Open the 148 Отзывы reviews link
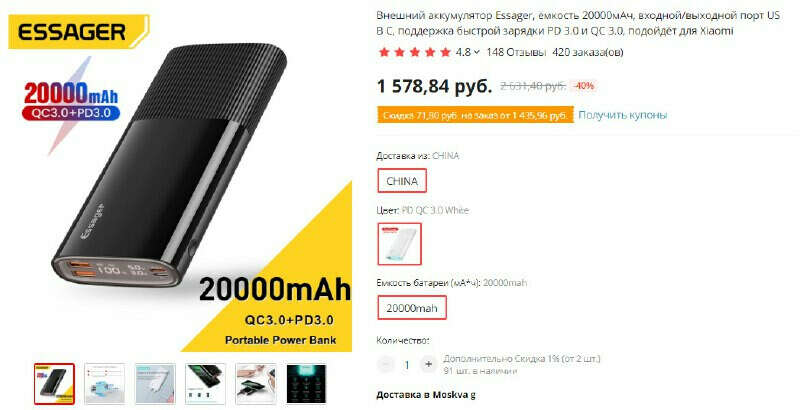Screen dimensions: 800x410 click(516, 52)
